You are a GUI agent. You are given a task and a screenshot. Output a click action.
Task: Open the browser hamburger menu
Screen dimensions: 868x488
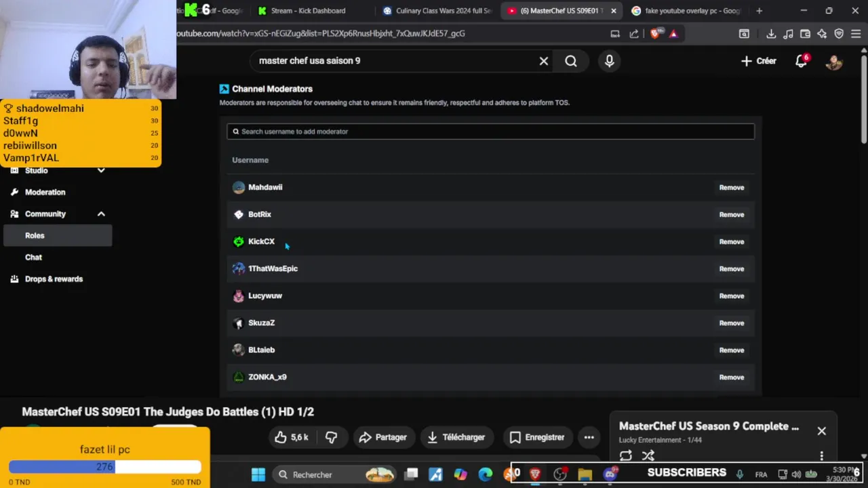(x=856, y=34)
